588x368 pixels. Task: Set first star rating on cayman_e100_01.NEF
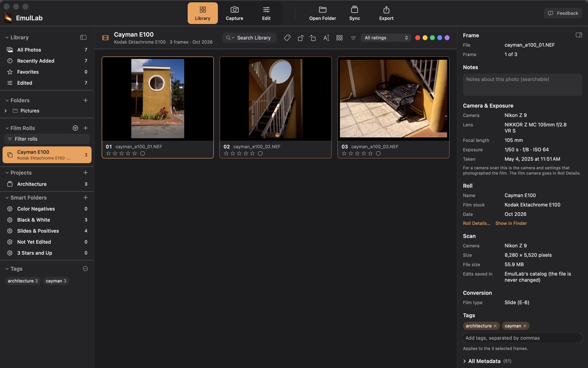(108, 153)
